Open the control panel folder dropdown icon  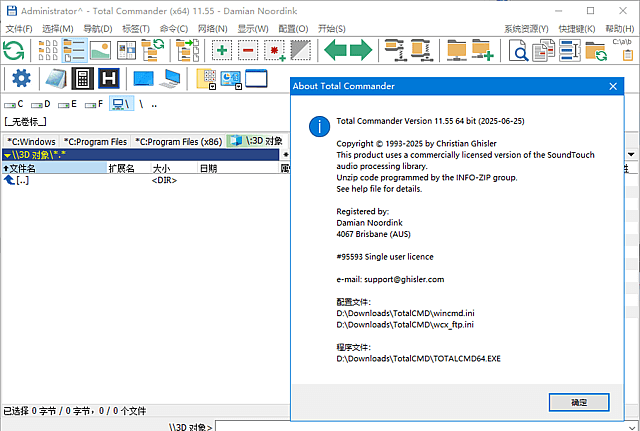point(207,79)
